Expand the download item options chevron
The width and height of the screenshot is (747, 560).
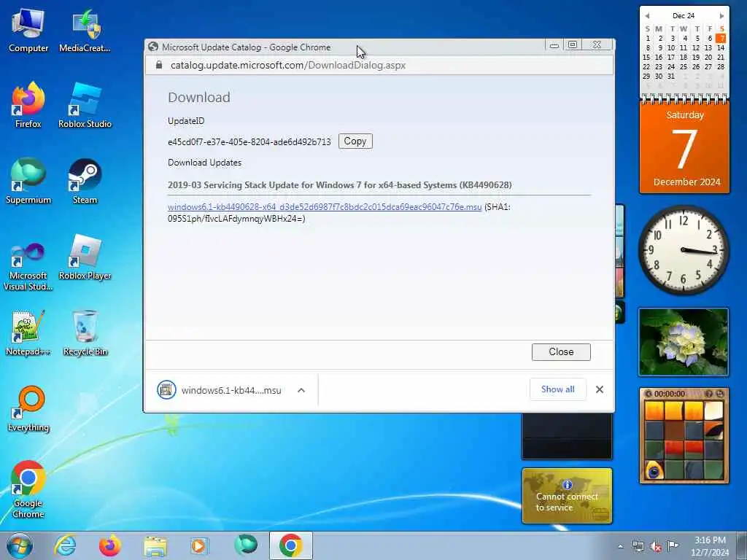coord(301,390)
